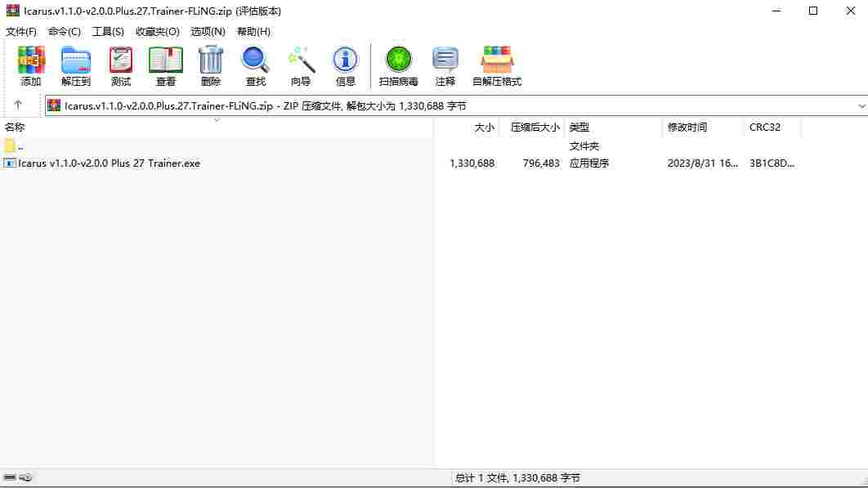Select the parent folder ".." icon
This screenshot has height=488, width=868.
coord(10,146)
